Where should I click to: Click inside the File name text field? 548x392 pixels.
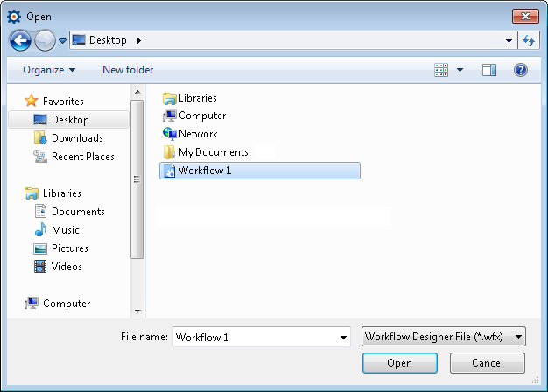(254, 337)
